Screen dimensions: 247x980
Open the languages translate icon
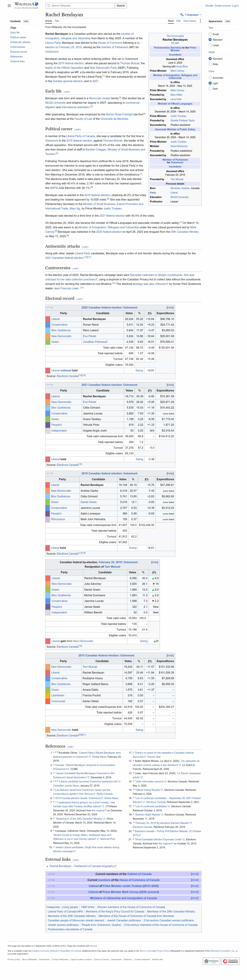182,15
